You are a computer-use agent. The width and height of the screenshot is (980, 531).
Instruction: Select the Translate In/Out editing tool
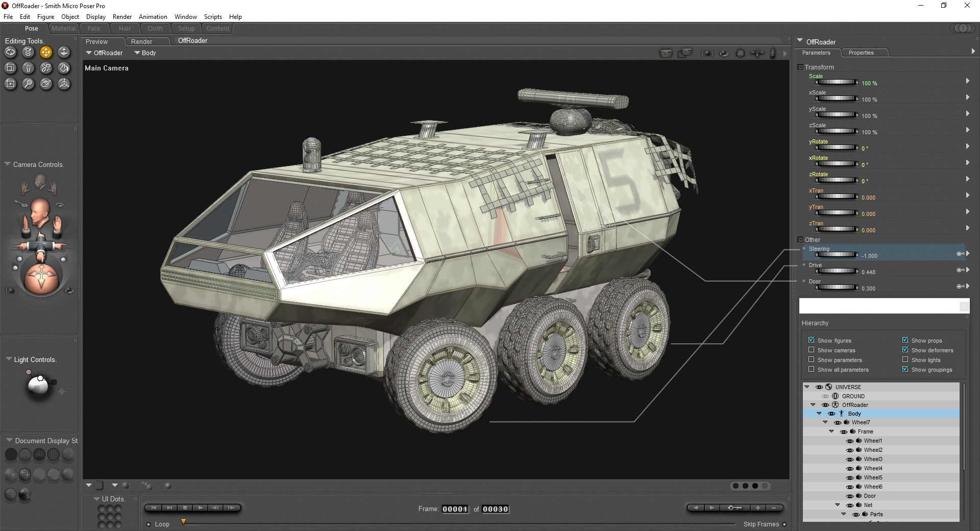(x=64, y=52)
